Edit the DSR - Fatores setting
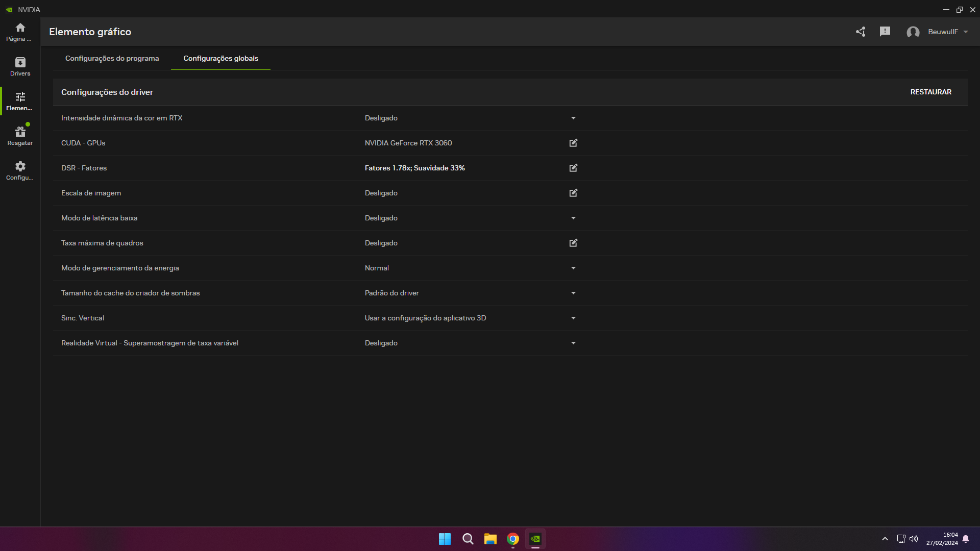Viewport: 980px width, 551px height. (x=573, y=168)
